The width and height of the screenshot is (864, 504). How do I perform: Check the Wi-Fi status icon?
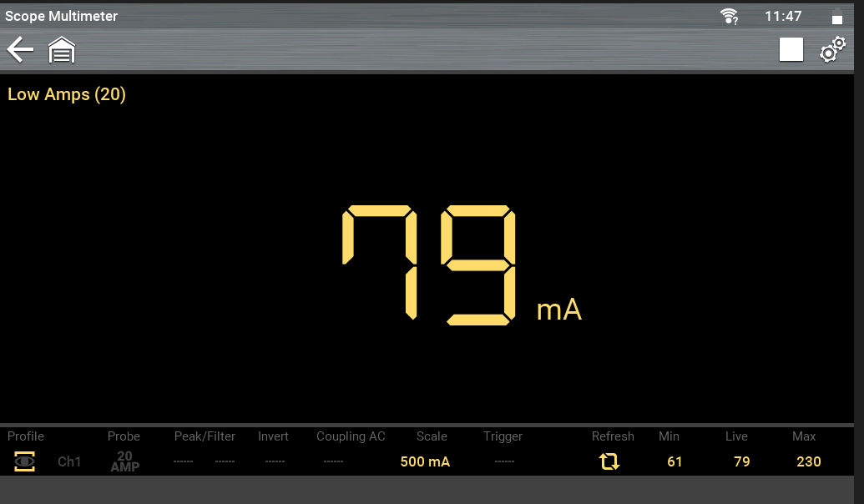tap(730, 16)
